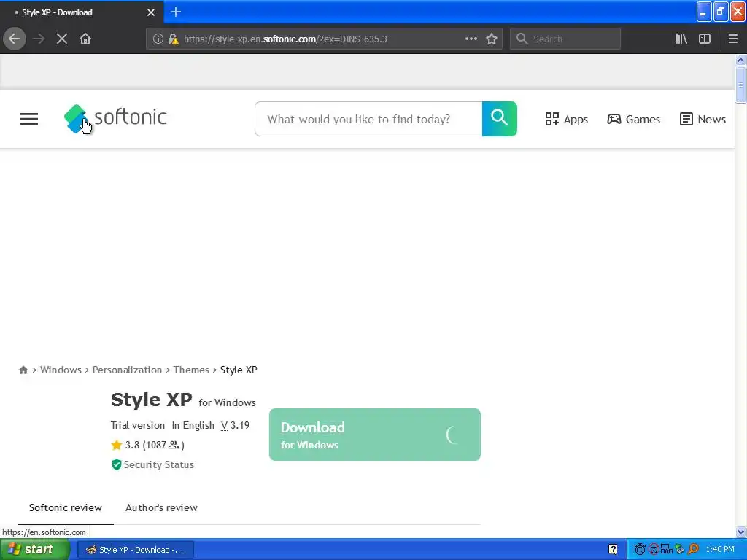Go to the Personalization breadcrumb link
This screenshot has width=747, height=560.
pyautogui.click(x=127, y=370)
